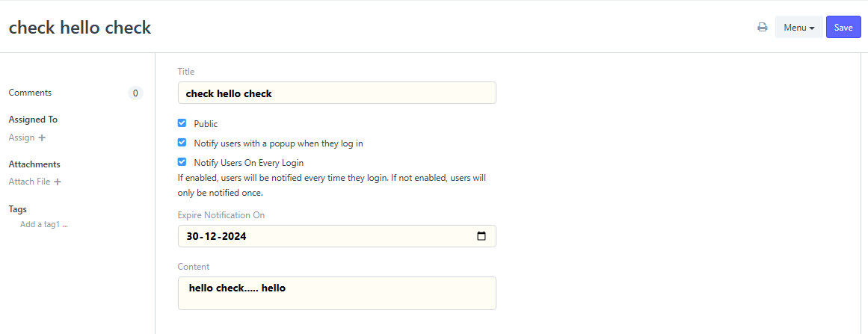Viewport: 868px width, 334px height.
Task: Click the comments count badge
Action: [135, 93]
